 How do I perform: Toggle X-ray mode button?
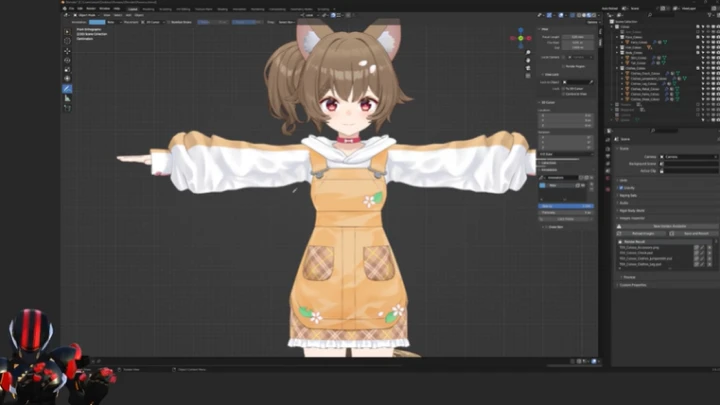pyautogui.click(x=572, y=15)
